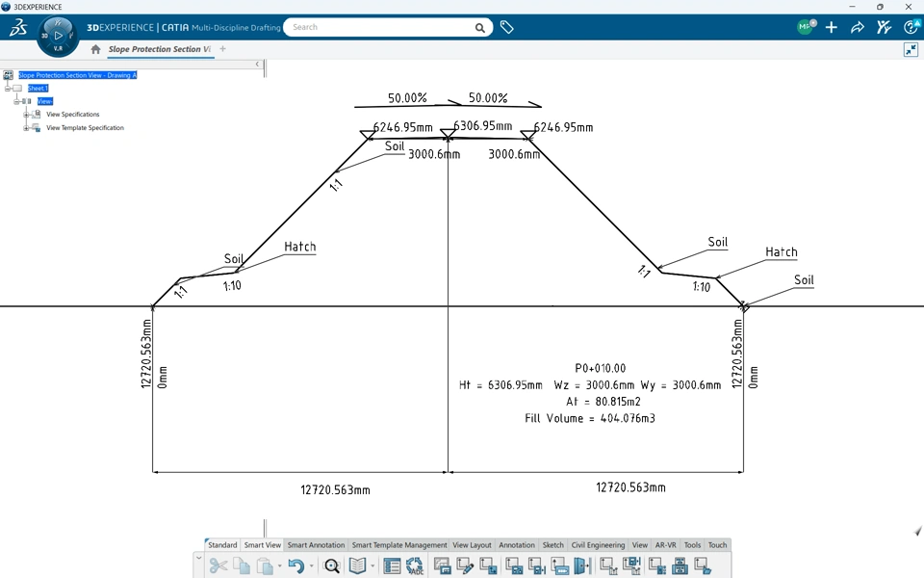Select the AR-VR tab
The width and height of the screenshot is (924, 578).
[665, 545]
